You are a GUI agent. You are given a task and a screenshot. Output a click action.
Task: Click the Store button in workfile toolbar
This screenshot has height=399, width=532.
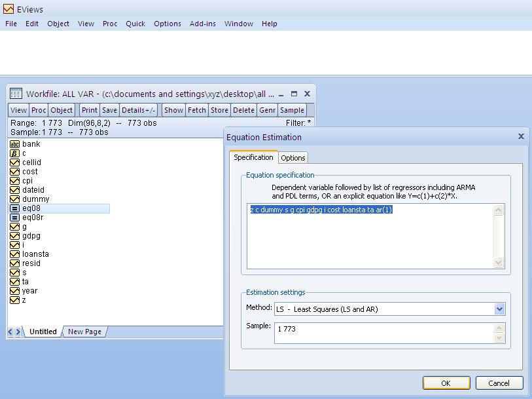pos(219,110)
